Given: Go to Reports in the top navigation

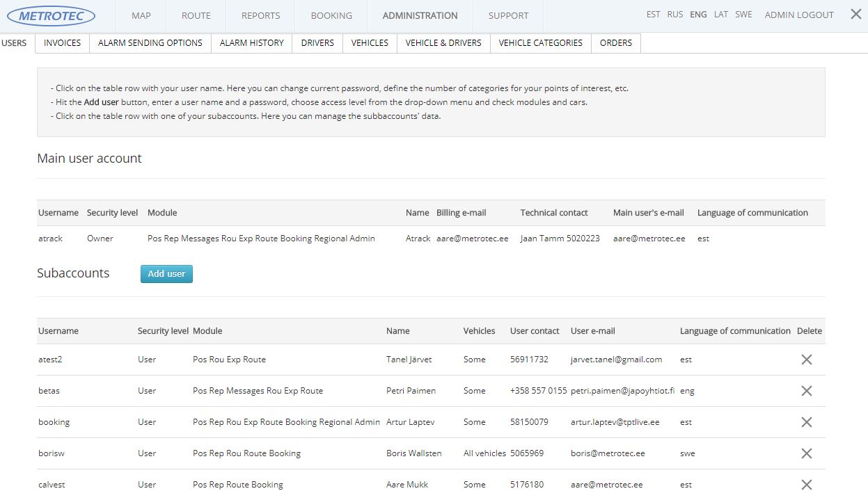Looking at the screenshot, I should click(x=260, y=15).
